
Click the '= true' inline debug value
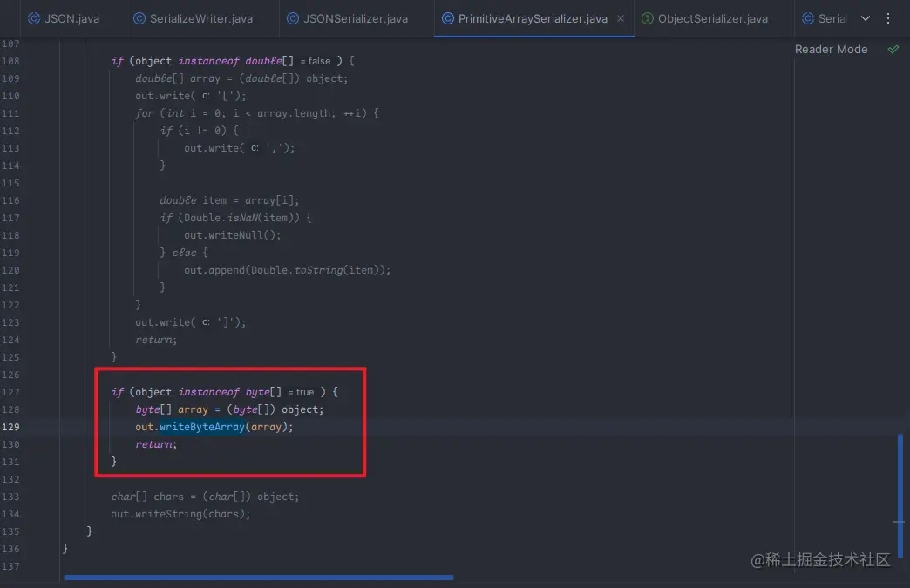pos(301,392)
